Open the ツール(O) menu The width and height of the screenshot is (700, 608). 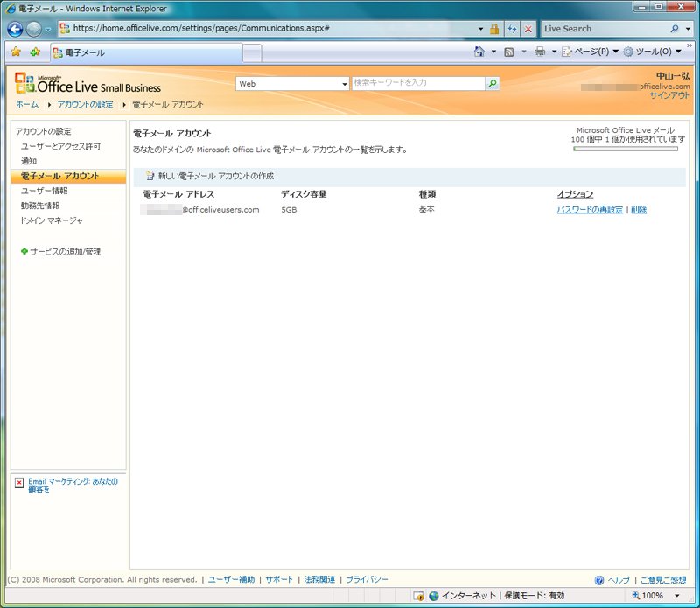click(x=652, y=52)
